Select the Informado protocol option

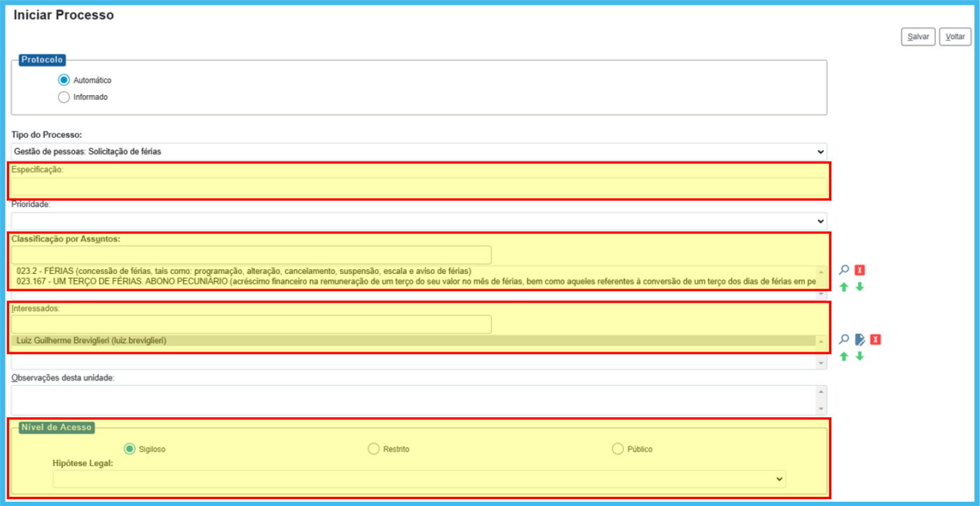click(64, 97)
